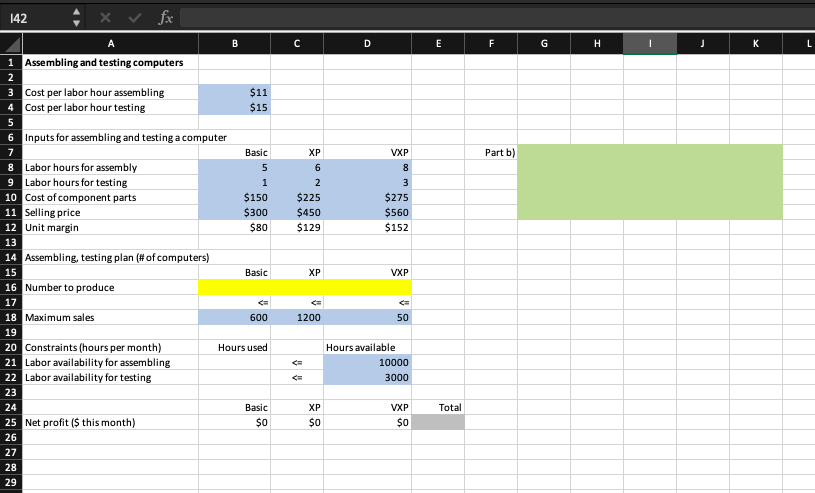Click the $152 unit margin cell
Image resolution: width=815 pixels, height=493 pixels.
[367, 227]
